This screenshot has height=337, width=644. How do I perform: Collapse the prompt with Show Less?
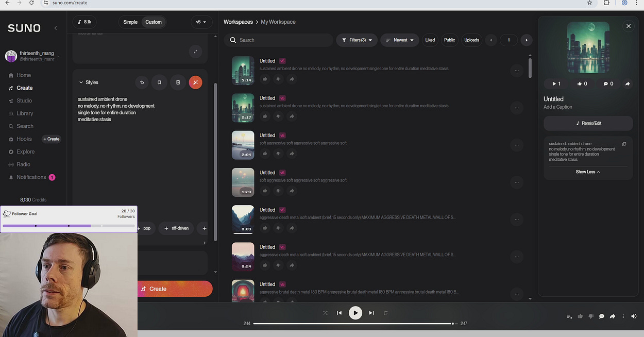588,172
